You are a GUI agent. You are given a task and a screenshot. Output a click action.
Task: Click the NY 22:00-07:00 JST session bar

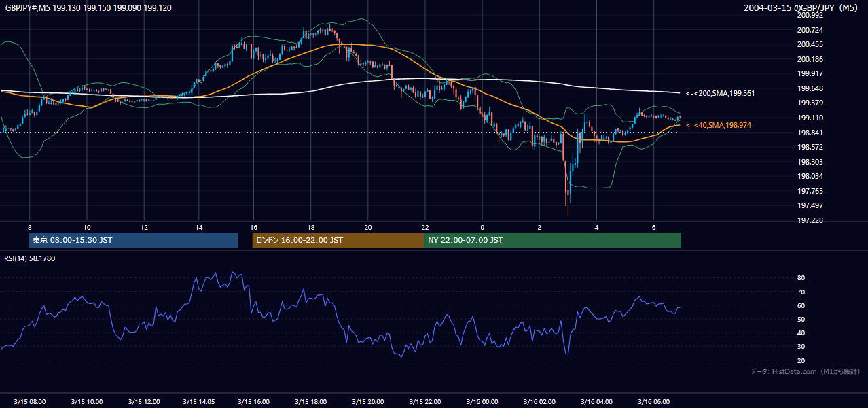[x=552, y=240]
